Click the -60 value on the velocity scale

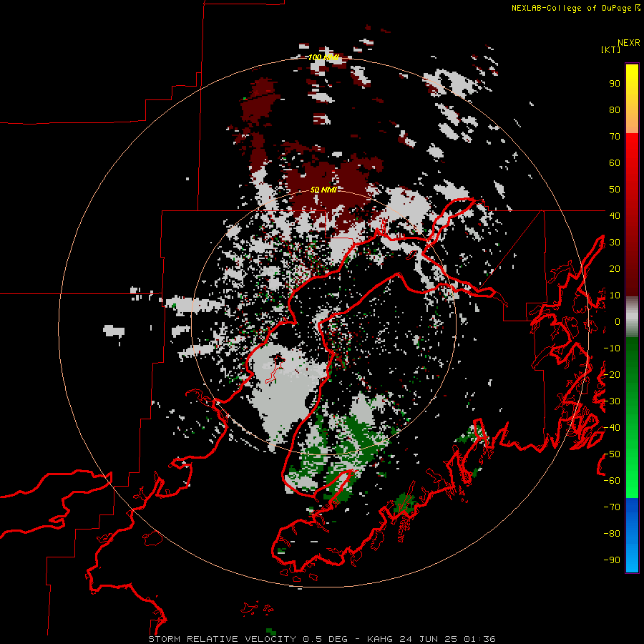coord(612,481)
